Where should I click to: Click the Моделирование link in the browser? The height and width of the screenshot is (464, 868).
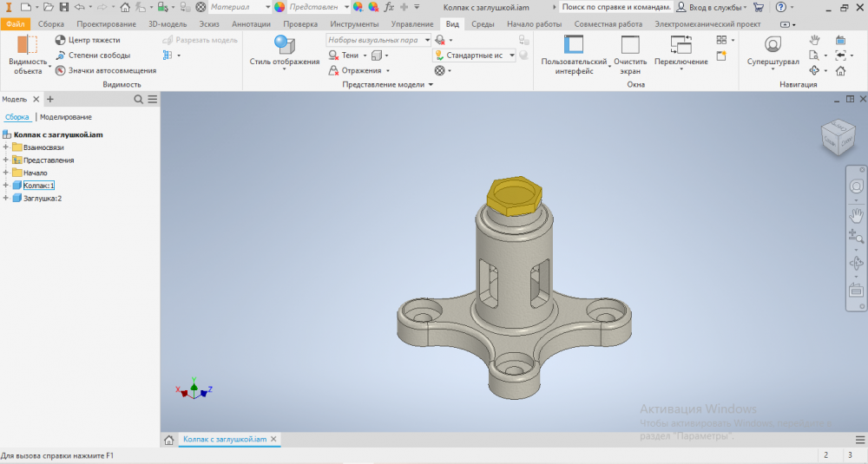66,117
